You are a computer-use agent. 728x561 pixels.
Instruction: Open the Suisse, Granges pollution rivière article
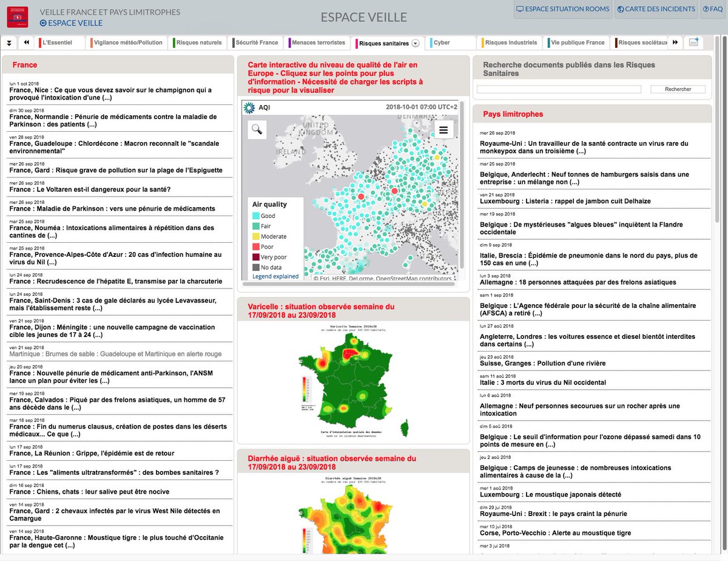tap(542, 364)
